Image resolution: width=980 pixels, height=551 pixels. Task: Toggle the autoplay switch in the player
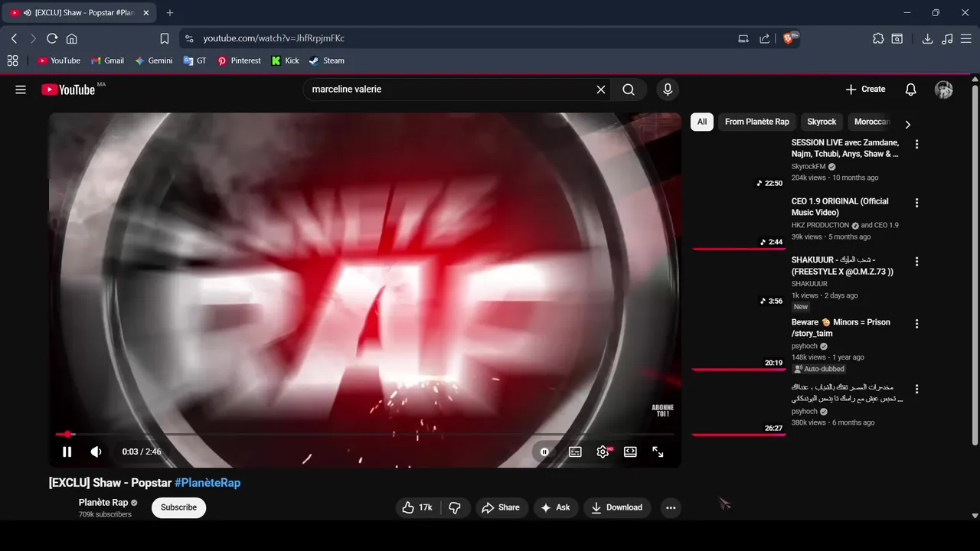click(x=544, y=452)
